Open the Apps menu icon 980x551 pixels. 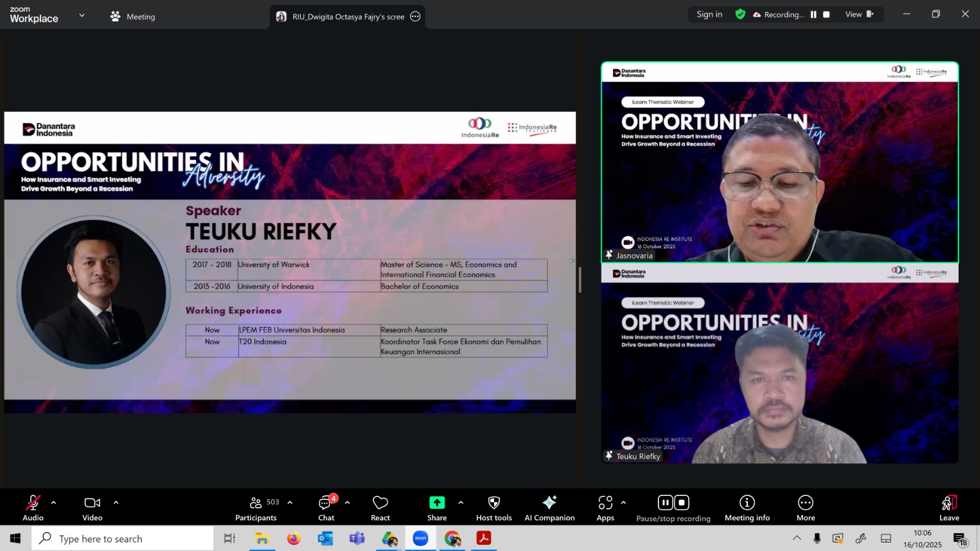[605, 508]
